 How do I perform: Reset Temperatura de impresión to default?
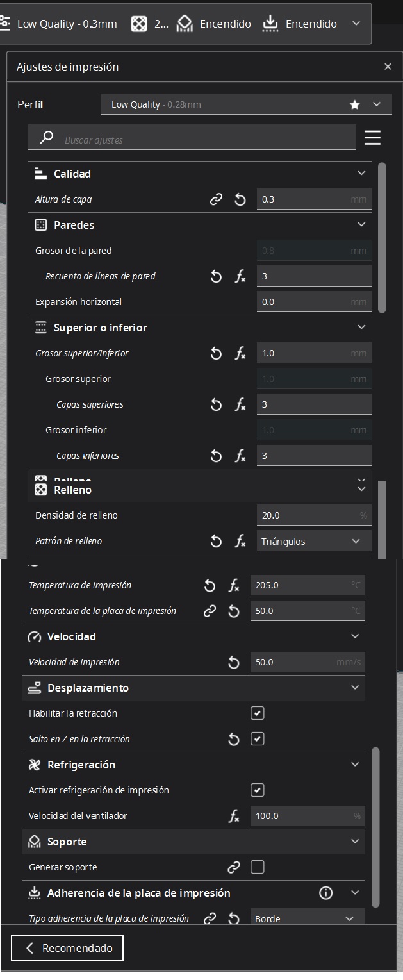click(x=210, y=585)
